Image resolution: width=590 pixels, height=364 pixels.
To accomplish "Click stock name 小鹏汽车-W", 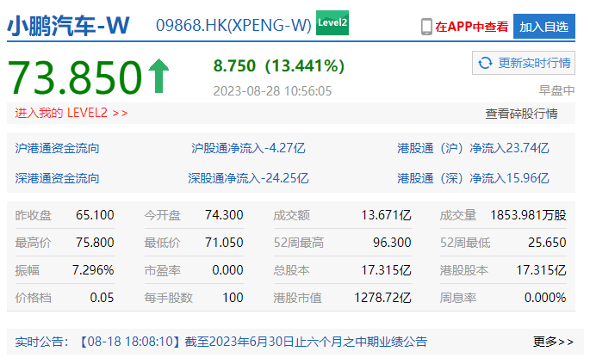I will (68, 26).
